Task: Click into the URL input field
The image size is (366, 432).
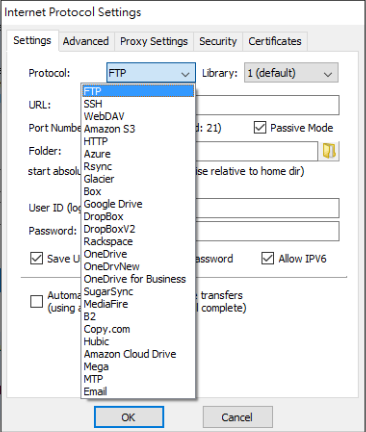Action: click(x=267, y=105)
